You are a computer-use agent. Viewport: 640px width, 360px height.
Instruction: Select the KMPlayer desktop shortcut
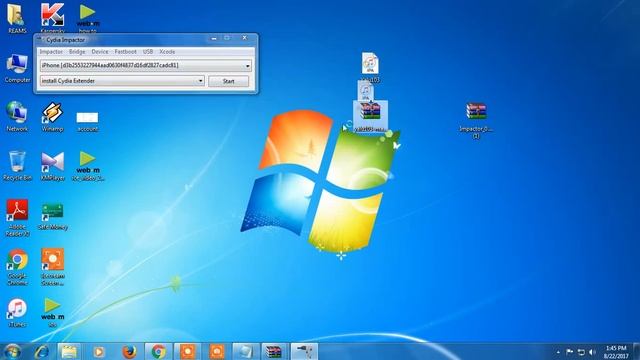point(53,166)
